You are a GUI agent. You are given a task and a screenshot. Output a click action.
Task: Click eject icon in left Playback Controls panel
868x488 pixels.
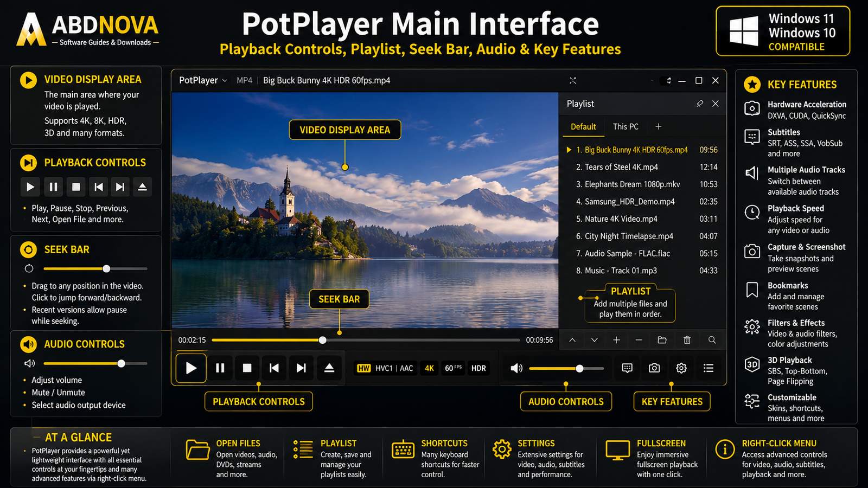click(x=142, y=187)
